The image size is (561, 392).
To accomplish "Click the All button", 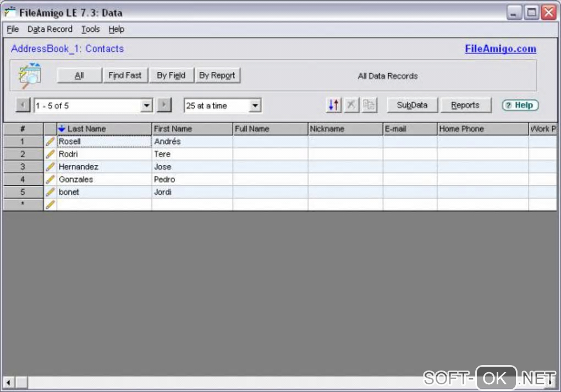I will (x=79, y=75).
